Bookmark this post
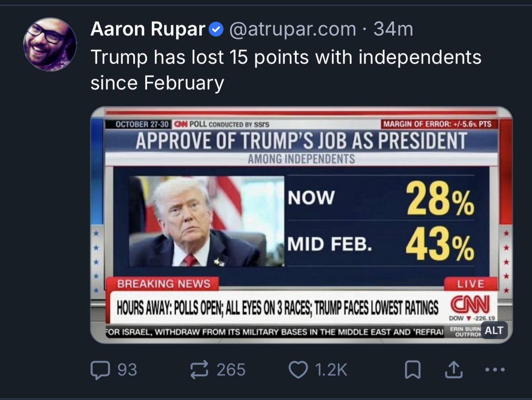This screenshot has height=400, width=532. click(412, 370)
